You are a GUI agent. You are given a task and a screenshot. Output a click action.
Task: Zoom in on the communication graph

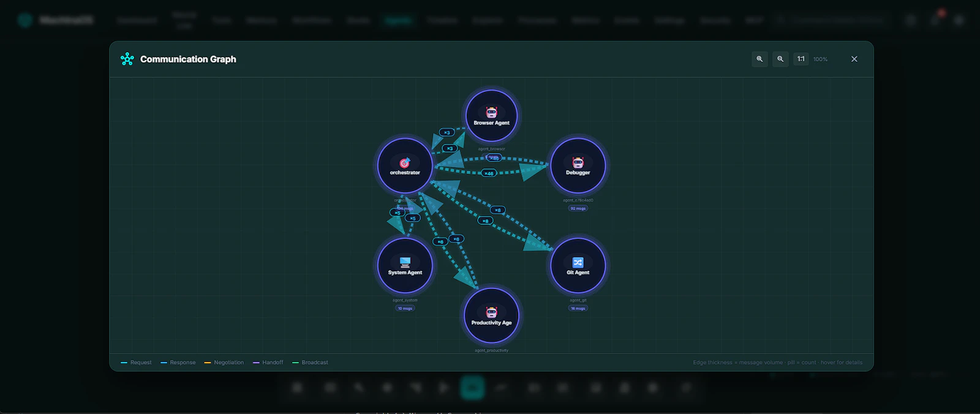[759, 59]
